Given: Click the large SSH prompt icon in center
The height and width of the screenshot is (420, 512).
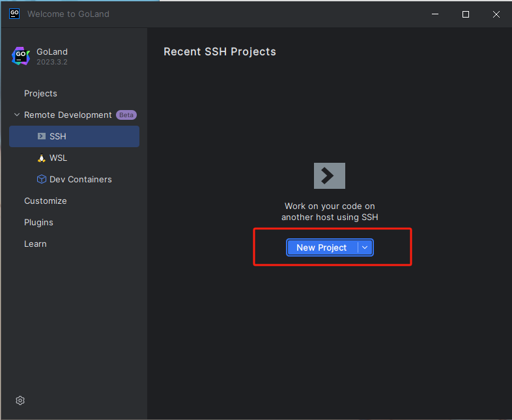Looking at the screenshot, I should (329, 176).
